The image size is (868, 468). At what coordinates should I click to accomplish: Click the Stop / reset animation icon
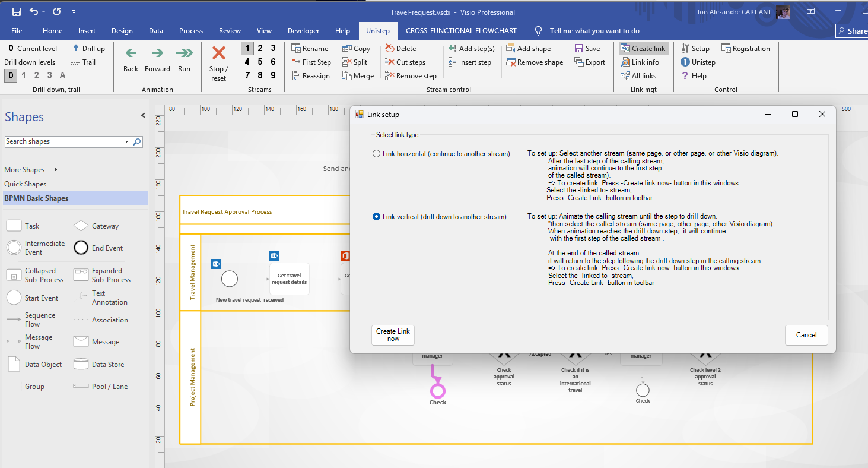point(218,54)
